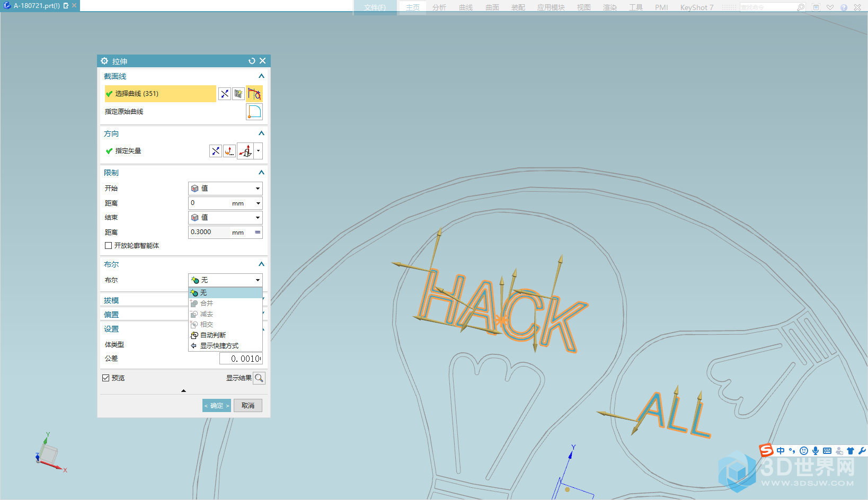
Task: Click the search magnifier in the 查找命令 box
Action: (801, 7)
